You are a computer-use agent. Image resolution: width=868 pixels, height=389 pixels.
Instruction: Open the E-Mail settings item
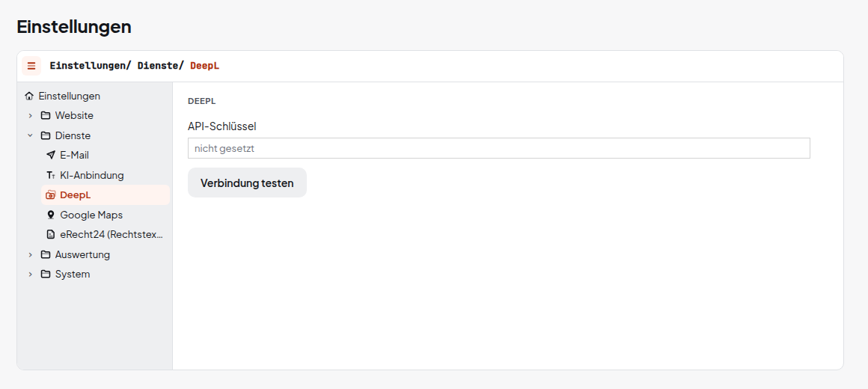(106, 155)
